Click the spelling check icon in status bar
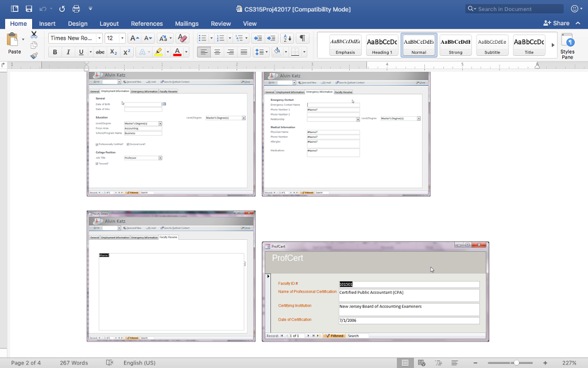 (110, 363)
